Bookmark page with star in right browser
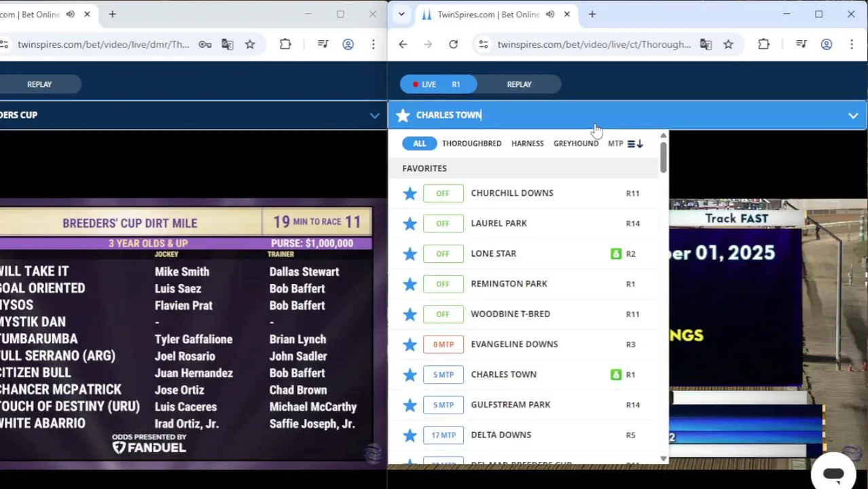This screenshot has height=489, width=868. [728, 45]
